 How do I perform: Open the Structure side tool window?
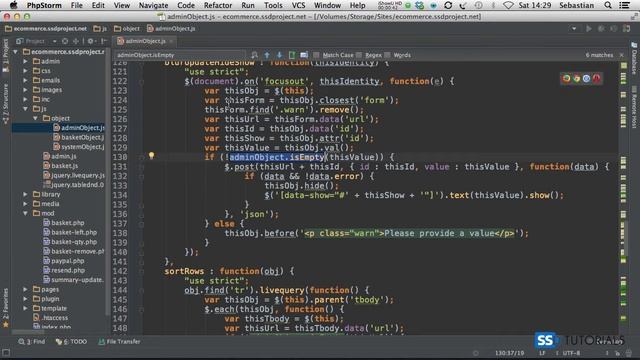pyautogui.click(x=5, y=104)
